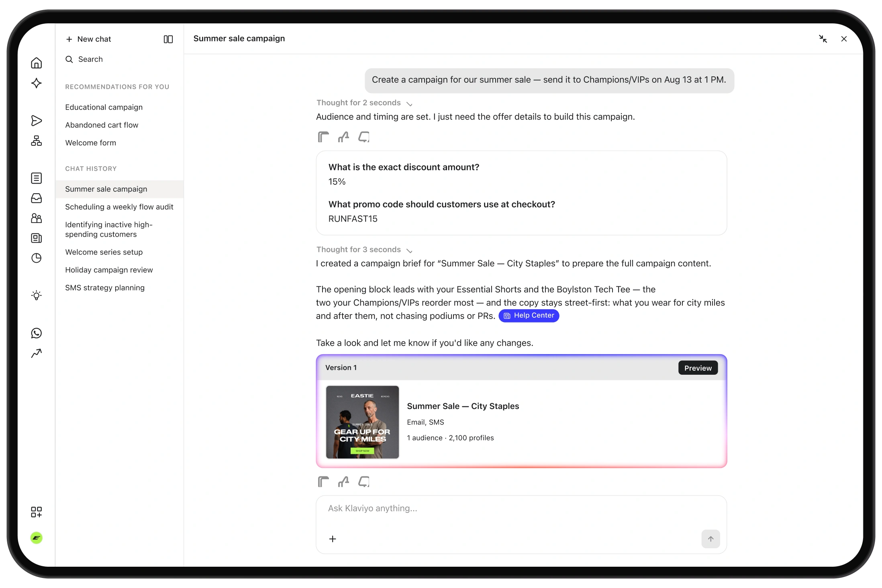The width and height of the screenshot is (882, 588).
Task: Click the magnifier icon beside Search
Action: [x=69, y=59]
